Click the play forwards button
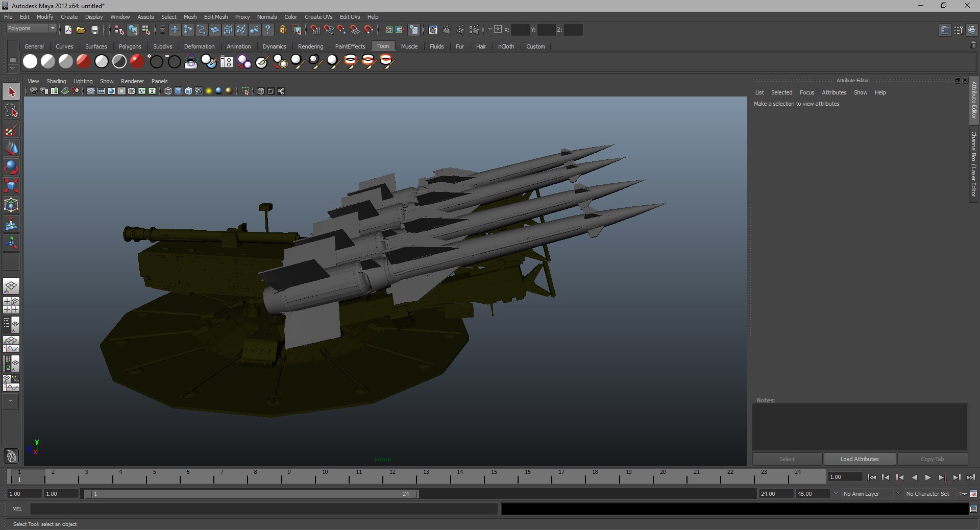 coord(928,477)
